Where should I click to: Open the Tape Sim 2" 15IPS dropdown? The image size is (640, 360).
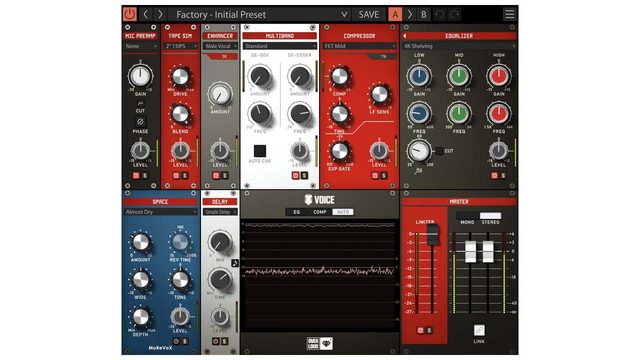pos(180,46)
